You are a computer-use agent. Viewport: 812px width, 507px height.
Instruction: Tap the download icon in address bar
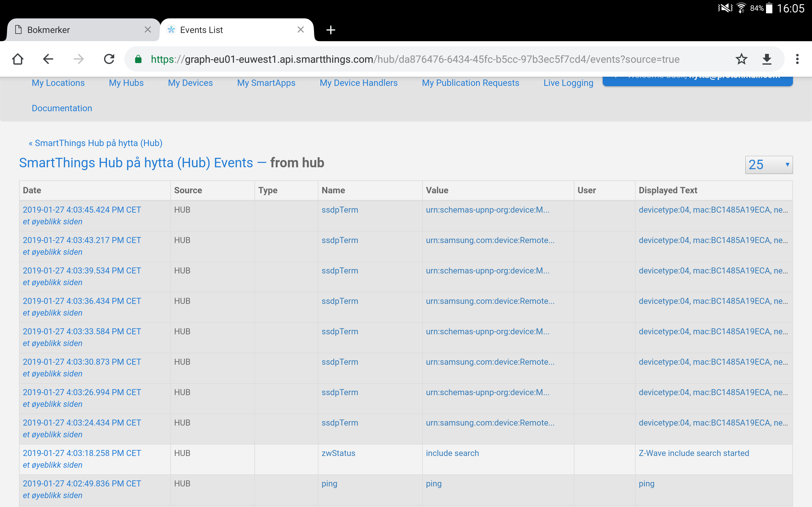tap(767, 59)
